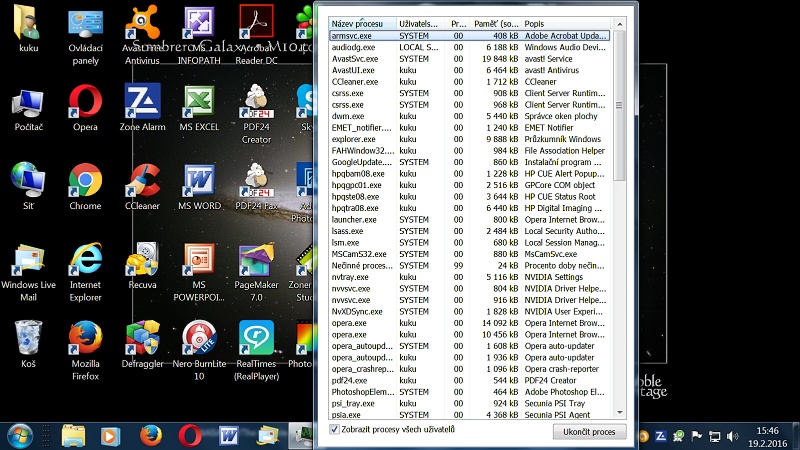Sort processes by Paměť column header
Screen dimensions: 800x450
coord(495,22)
